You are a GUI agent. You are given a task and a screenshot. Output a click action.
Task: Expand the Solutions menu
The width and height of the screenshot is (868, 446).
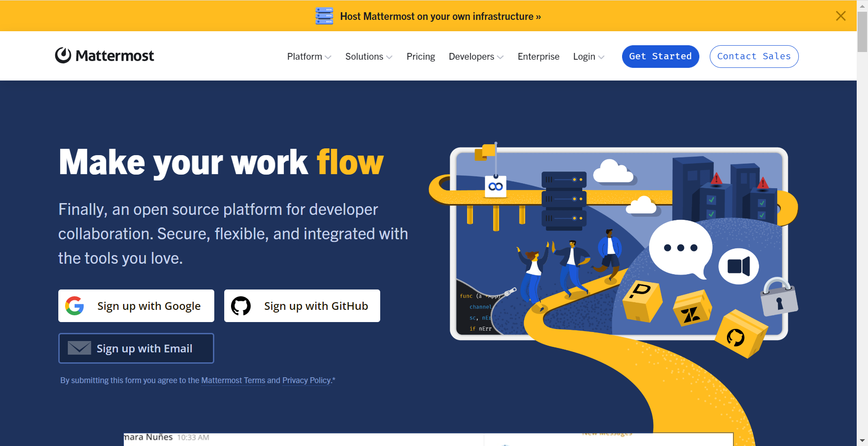point(369,57)
